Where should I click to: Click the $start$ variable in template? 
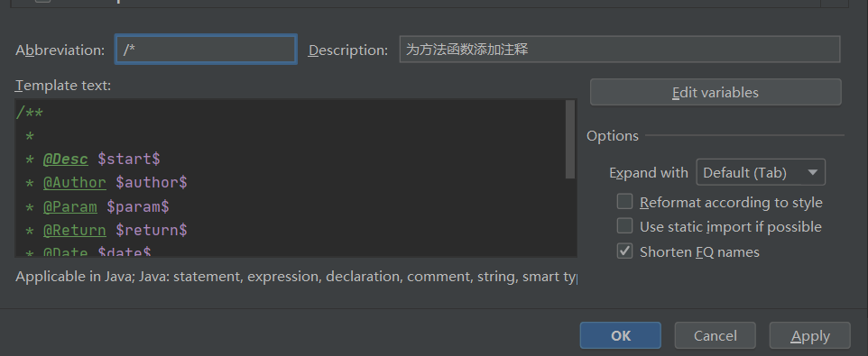129,160
